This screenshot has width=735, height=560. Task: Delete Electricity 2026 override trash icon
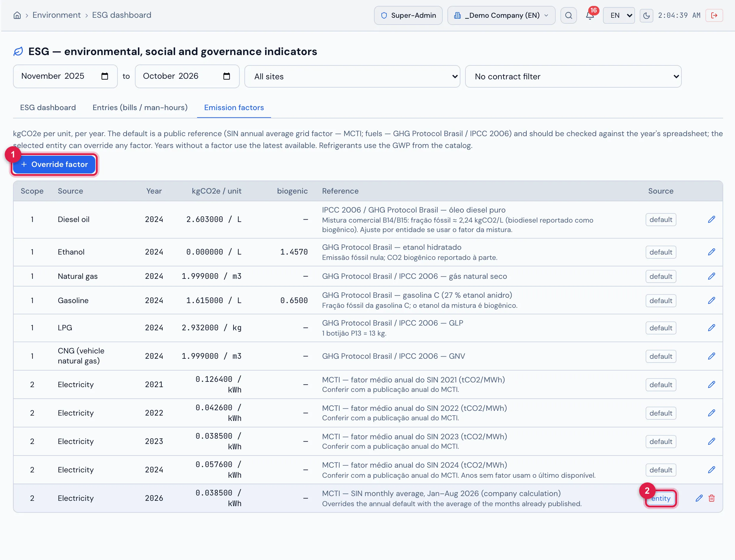[x=711, y=498]
